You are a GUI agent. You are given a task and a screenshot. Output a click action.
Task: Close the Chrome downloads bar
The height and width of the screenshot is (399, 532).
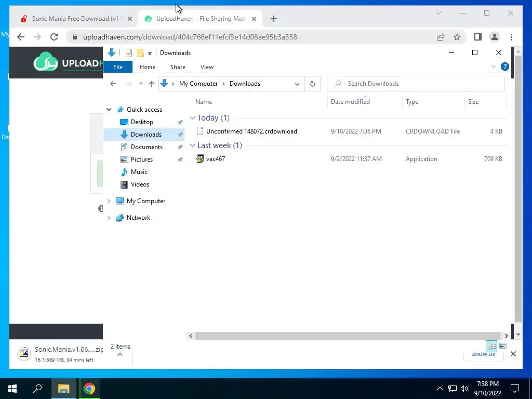[513, 354]
